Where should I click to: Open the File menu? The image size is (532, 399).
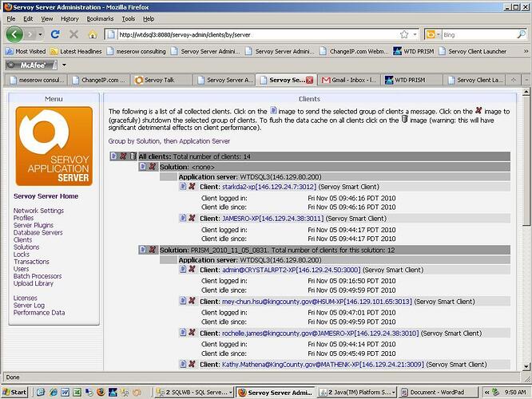pyautogui.click(x=11, y=18)
